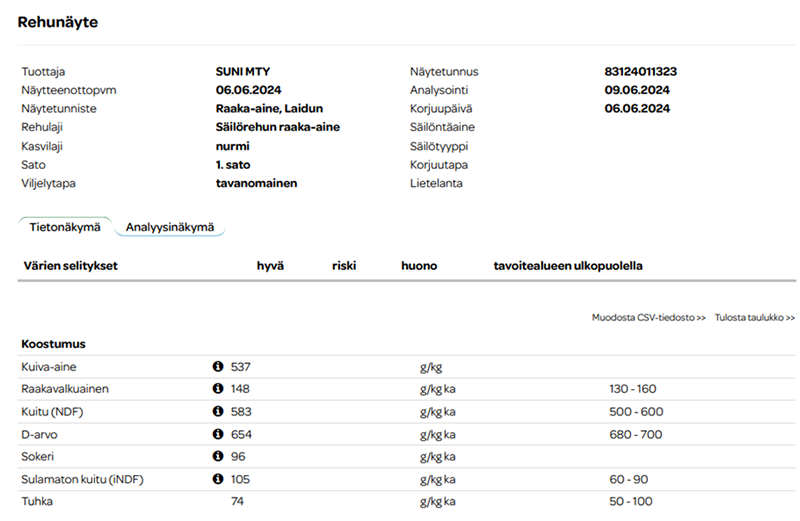Click the huono legend label

tap(419, 266)
